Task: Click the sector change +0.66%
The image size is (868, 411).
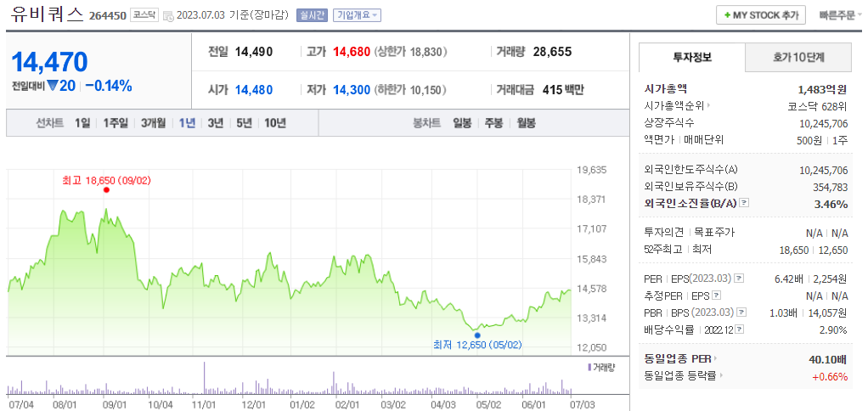Action: click(831, 377)
